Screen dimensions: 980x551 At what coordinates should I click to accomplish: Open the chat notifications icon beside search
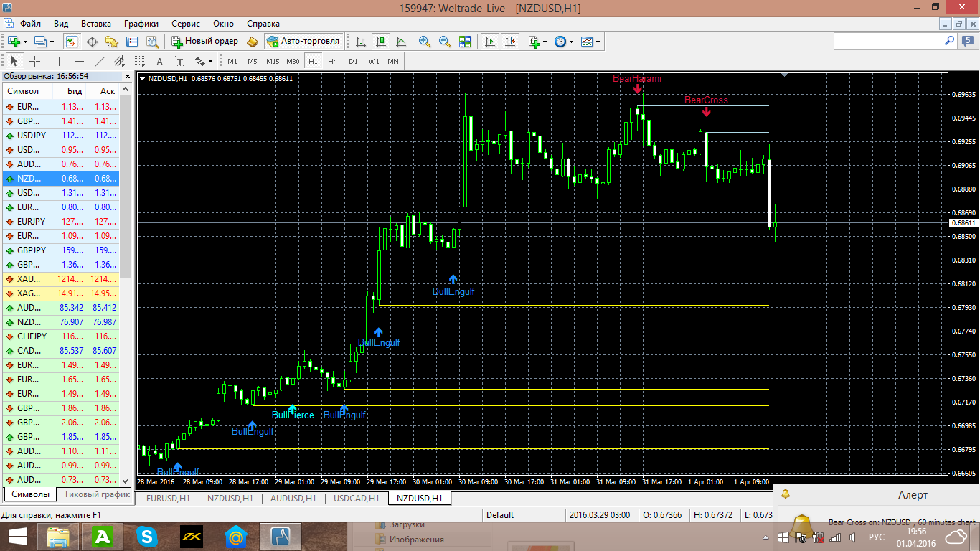[x=968, y=42]
